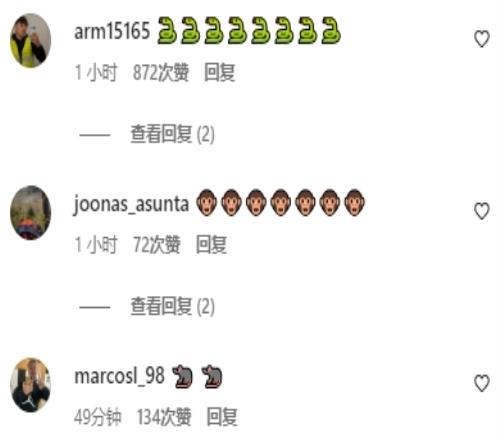The height and width of the screenshot is (440, 500).
Task: Reply to arm15165's snake comment
Action: pos(220,72)
